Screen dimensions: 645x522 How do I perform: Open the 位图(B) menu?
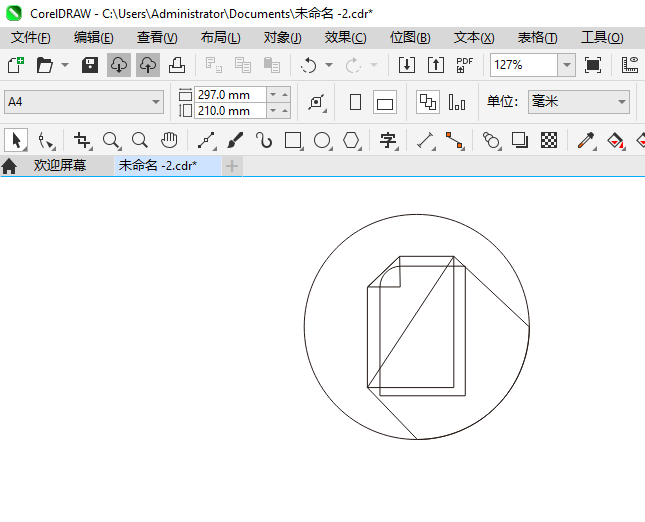tap(410, 38)
